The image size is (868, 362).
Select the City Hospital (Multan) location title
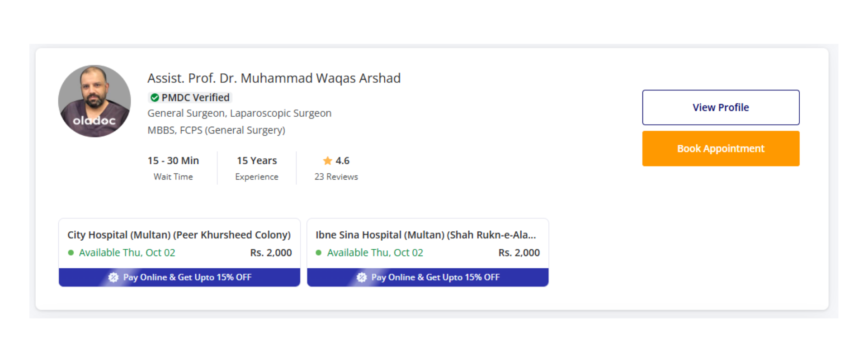click(179, 235)
